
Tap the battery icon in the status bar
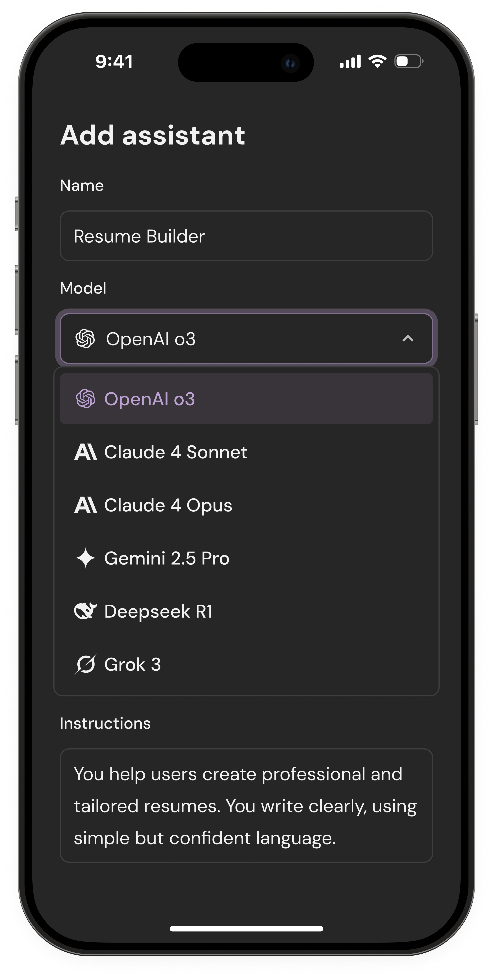coord(409,61)
